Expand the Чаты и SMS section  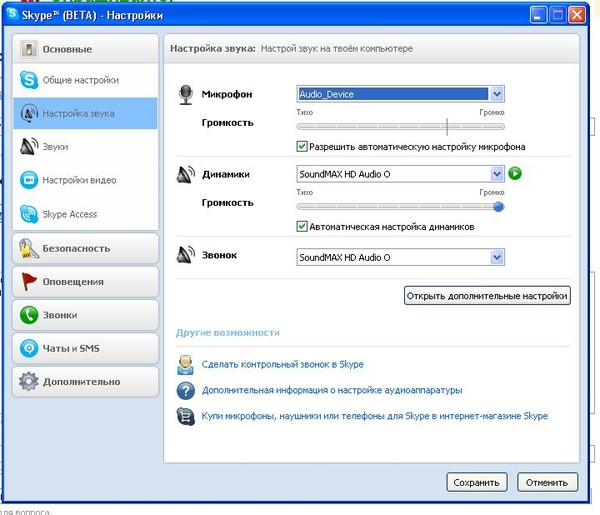(85, 348)
